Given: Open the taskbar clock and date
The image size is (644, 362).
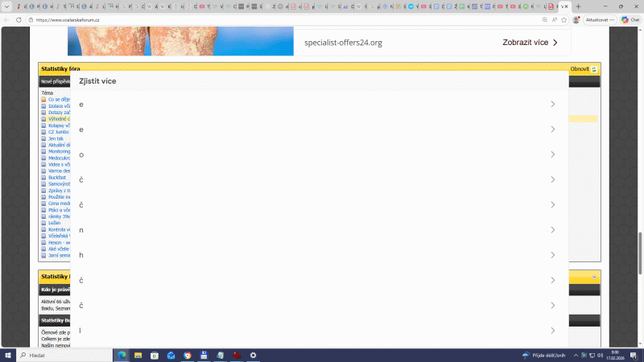Looking at the screenshot, I should tap(615, 355).
